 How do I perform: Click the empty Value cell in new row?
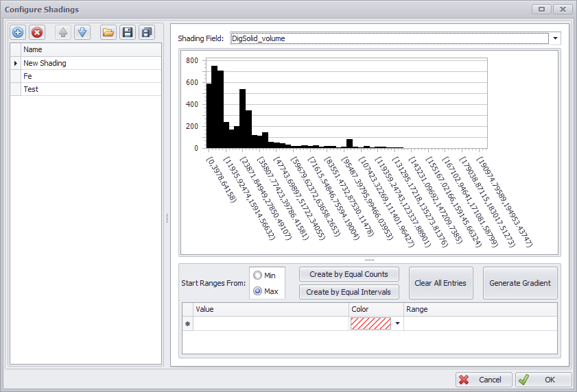[x=271, y=323]
